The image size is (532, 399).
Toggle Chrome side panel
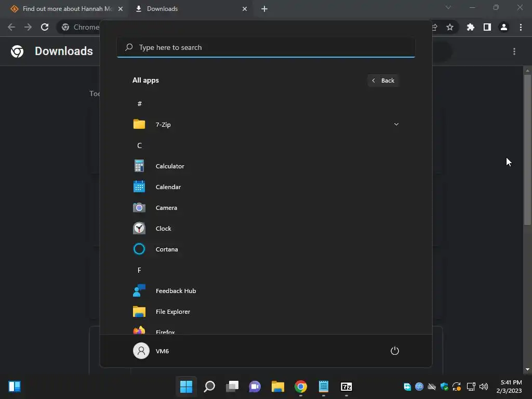click(x=487, y=27)
